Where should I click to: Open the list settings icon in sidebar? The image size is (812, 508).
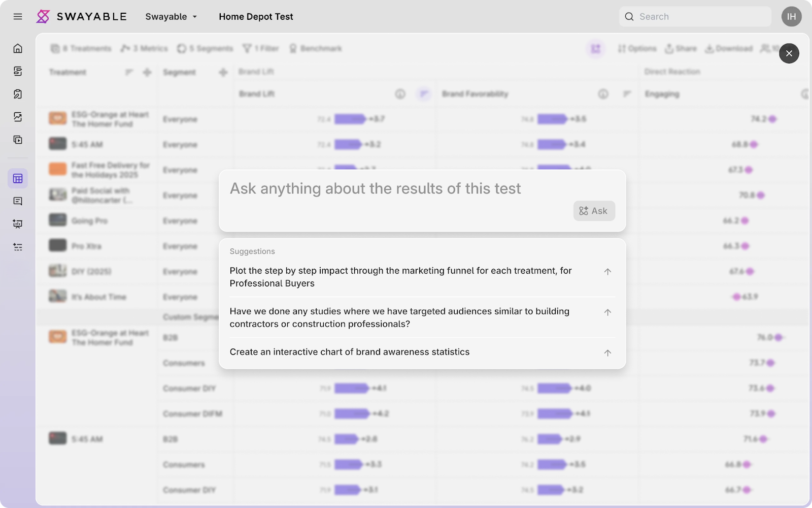click(x=18, y=247)
